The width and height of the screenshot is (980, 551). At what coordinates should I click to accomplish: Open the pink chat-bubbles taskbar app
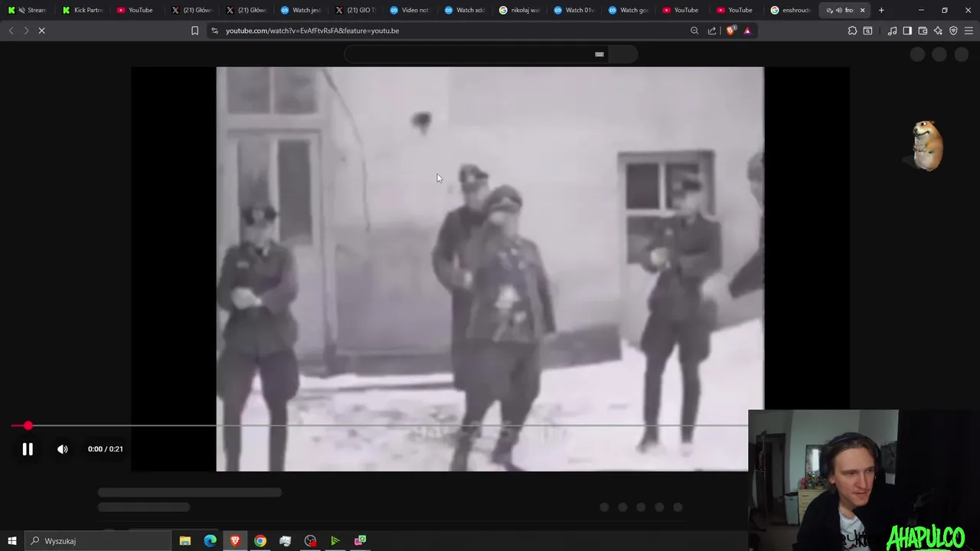[x=360, y=541]
